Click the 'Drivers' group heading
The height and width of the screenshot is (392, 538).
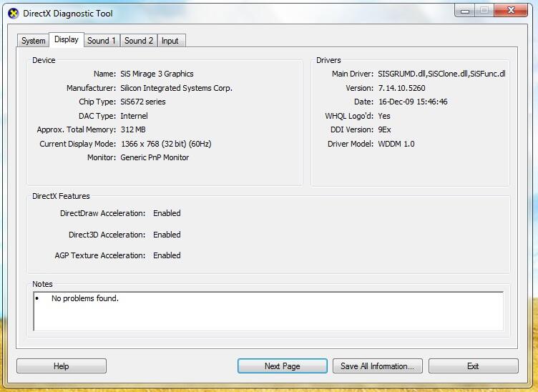(x=328, y=60)
